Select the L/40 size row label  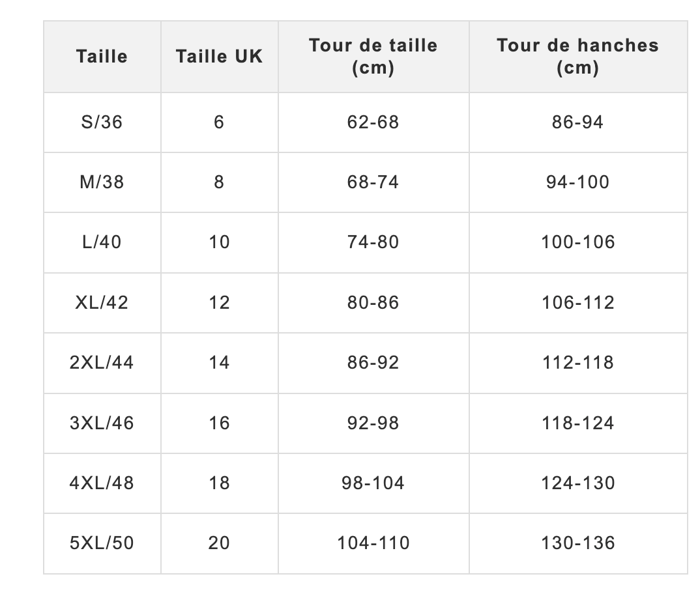point(102,242)
